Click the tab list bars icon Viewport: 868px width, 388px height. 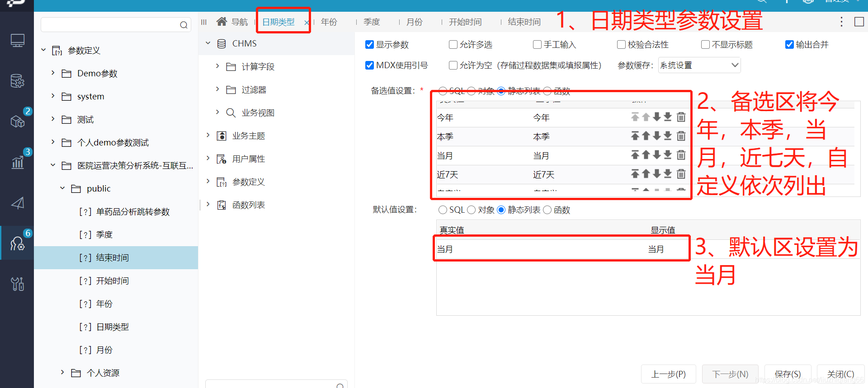[x=204, y=22]
